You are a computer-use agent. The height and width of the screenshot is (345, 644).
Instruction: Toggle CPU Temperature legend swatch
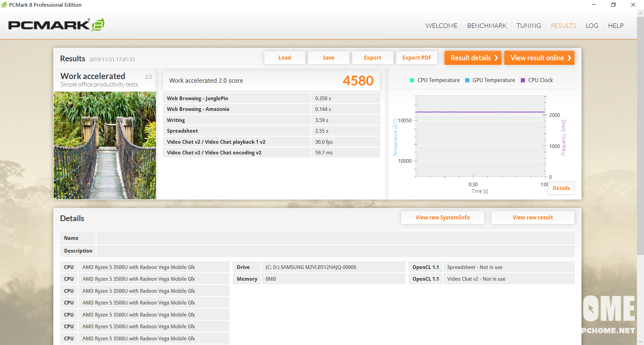[x=412, y=80]
